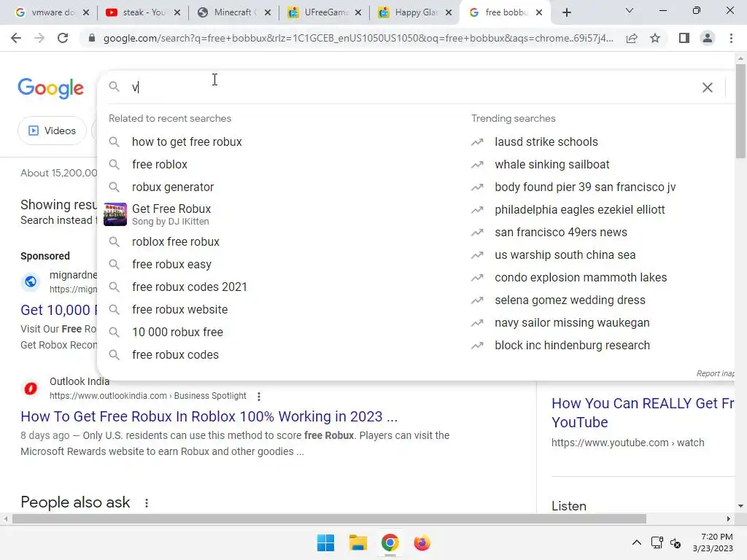Click the browser forward arrow
Screen dimensions: 747x560
39,38
